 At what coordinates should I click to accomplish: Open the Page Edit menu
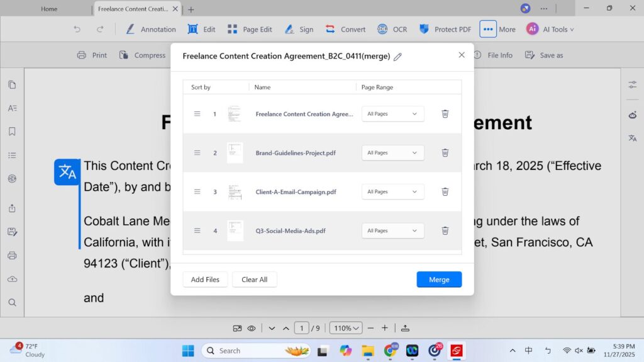point(250,29)
